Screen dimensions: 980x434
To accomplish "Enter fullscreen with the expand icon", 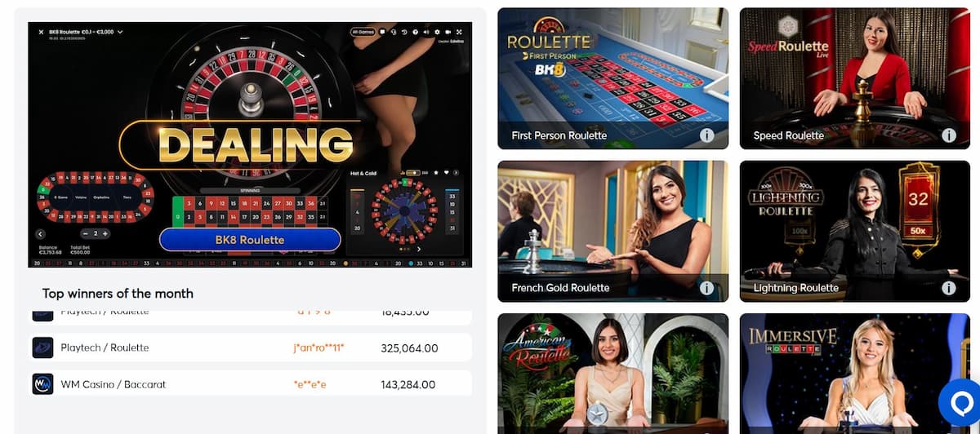I will pyautogui.click(x=459, y=32).
